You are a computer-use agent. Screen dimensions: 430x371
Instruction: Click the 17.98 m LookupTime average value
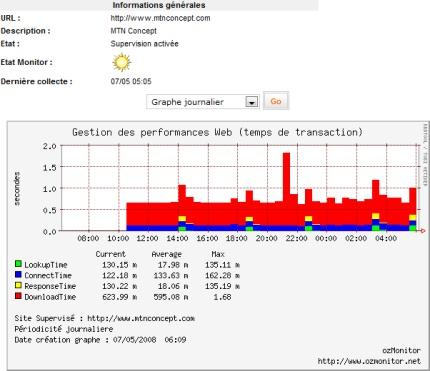click(x=173, y=265)
